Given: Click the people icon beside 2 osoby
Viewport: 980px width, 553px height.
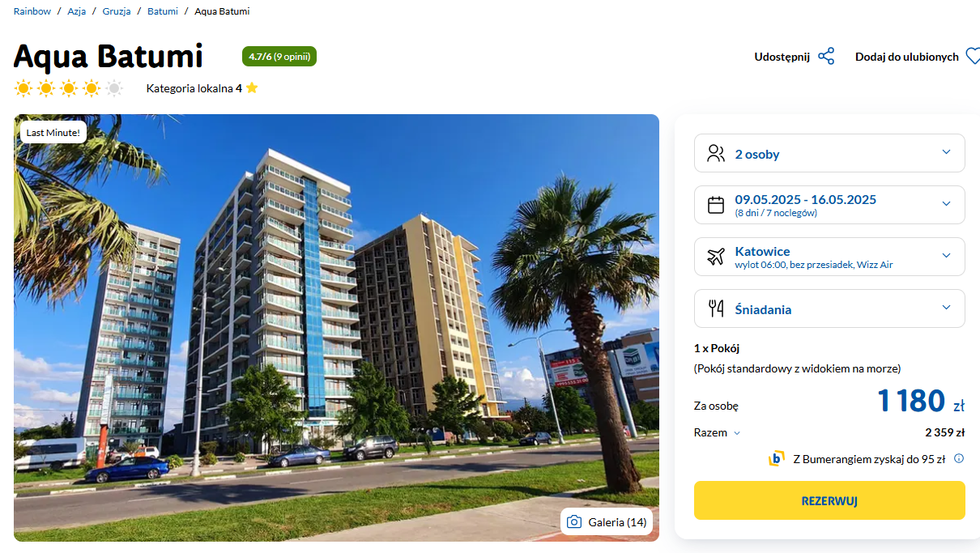Looking at the screenshot, I should coord(716,154).
